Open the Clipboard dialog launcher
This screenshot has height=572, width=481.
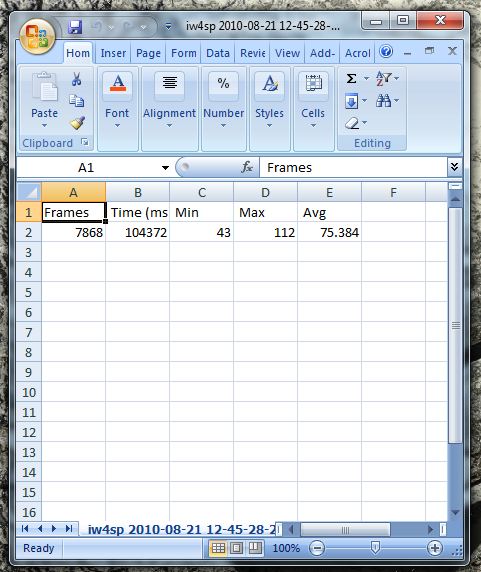tap(85, 142)
